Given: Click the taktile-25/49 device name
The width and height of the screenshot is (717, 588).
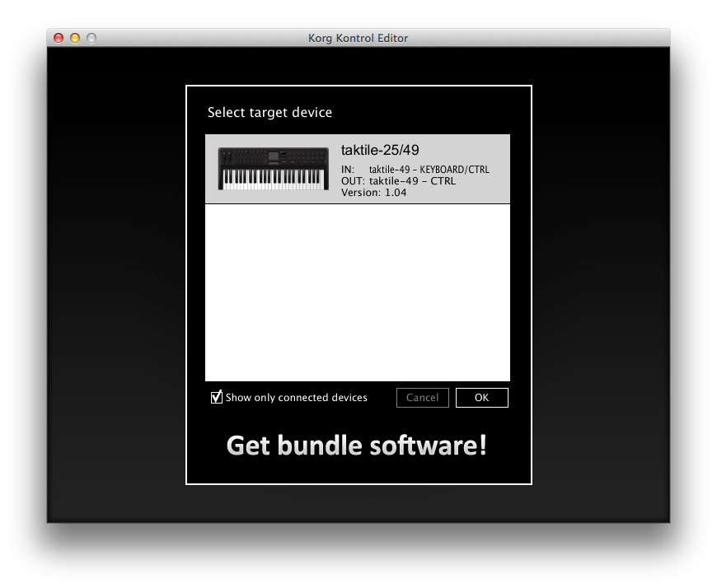Looking at the screenshot, I should [380, 150].
